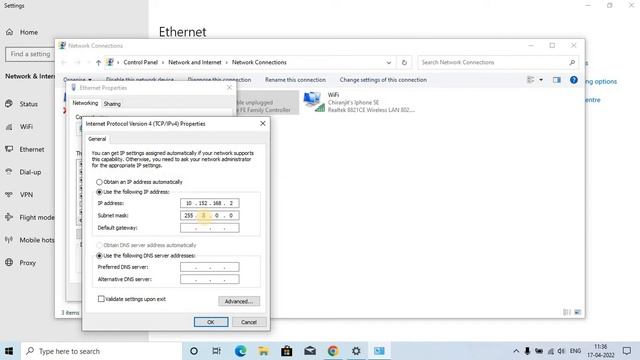This screenshot has width=640, height=360.
Task: Expand the view options dropdown arrow
Action: tap(541, 80)
